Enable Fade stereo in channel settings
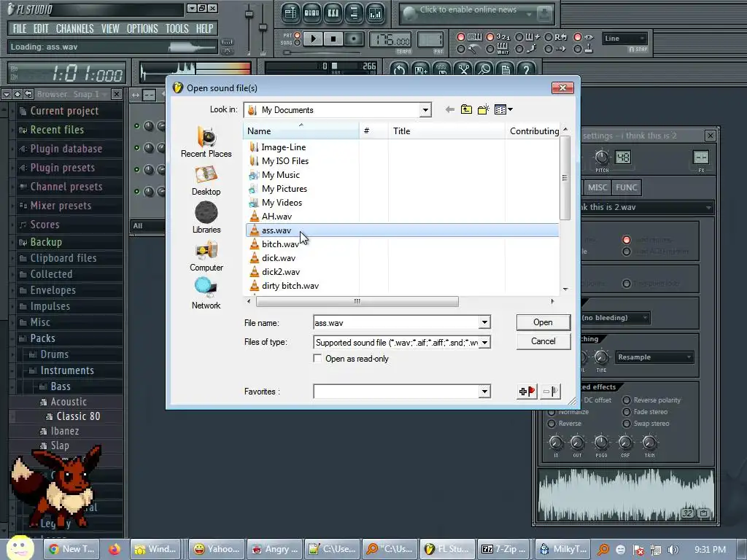Viewport: 747px width, 560px height. [x=627, y=412]
